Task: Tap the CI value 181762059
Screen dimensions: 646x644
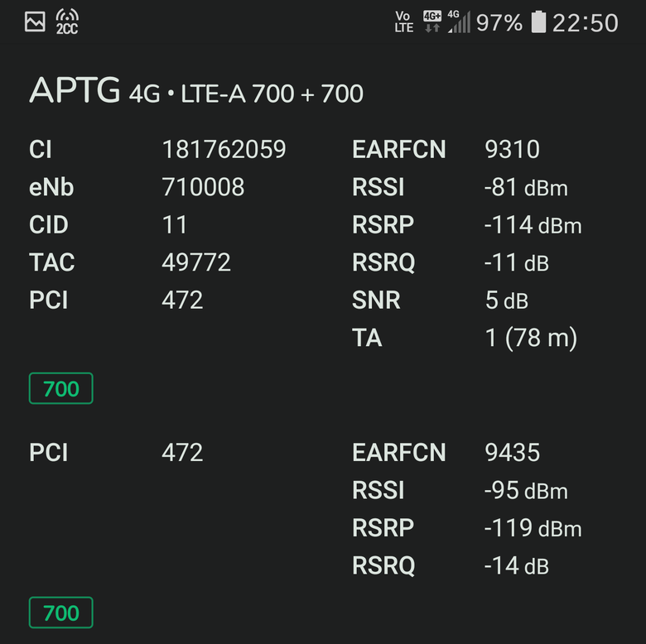Action: (224, 149)
